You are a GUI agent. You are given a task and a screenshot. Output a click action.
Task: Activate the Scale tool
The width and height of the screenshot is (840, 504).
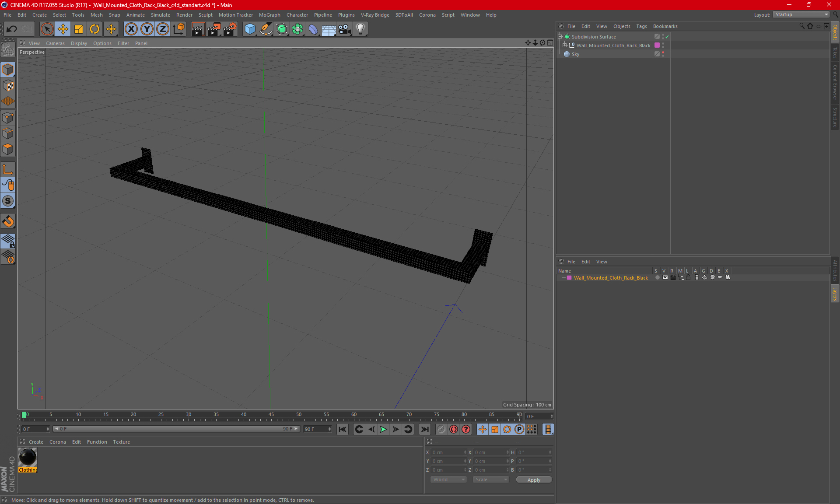tap(79, 29)
